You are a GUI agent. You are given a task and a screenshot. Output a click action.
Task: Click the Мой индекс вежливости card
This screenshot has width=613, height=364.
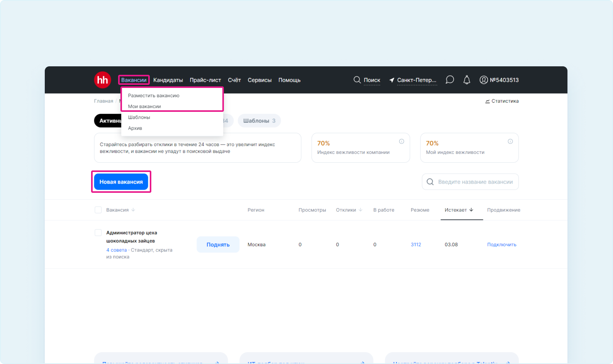(x=469, y=148)
